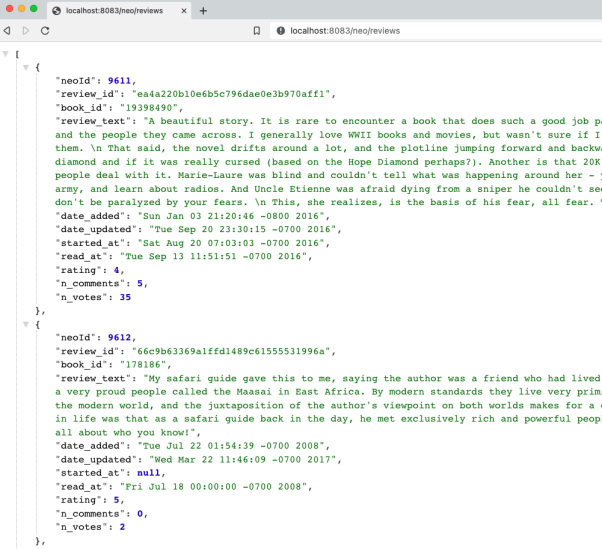Click the site info icon in address bar
This screenshot has width=602, height=549.
(x=281, y=31)
